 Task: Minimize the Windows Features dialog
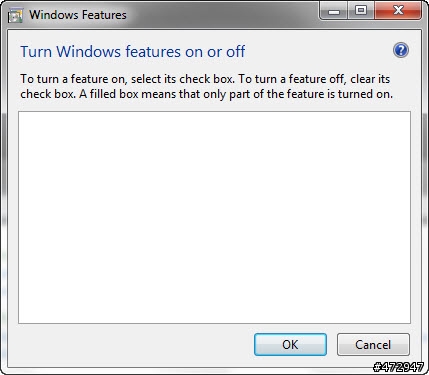333,11
